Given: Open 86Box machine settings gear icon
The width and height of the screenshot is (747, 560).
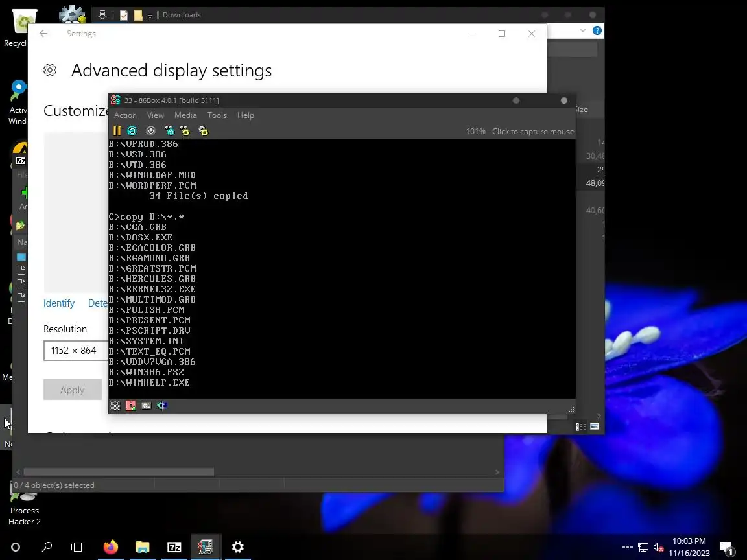Looking at the screenshot, I should [204, 131].
